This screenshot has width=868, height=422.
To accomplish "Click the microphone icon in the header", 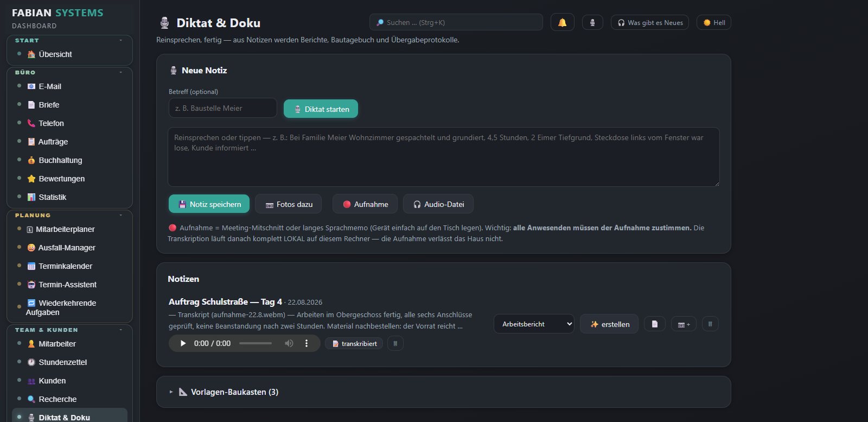I will click(x=592, y=22).
